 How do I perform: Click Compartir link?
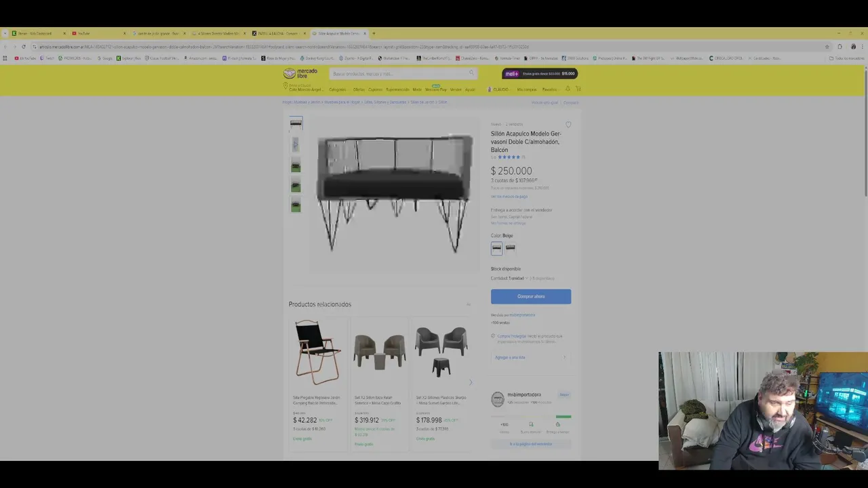point(571,103)
